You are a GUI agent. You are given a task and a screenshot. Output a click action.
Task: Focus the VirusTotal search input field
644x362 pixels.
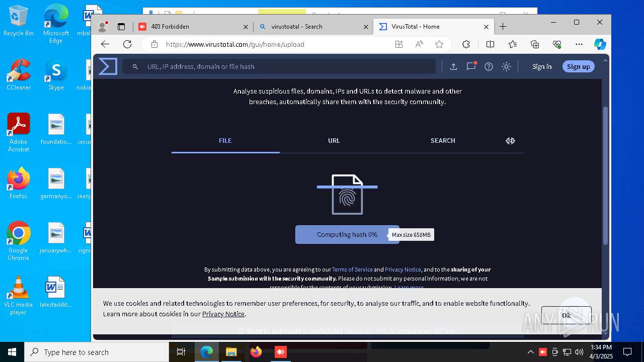[279, 66]
